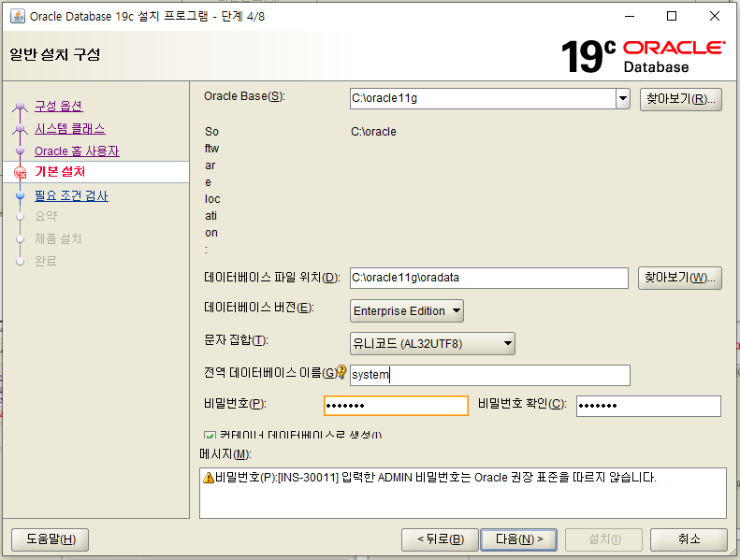Click the Oracle Base(S) label
This screenshot has height=560, width=740.
pyautogui.click(x=244, y=96)
